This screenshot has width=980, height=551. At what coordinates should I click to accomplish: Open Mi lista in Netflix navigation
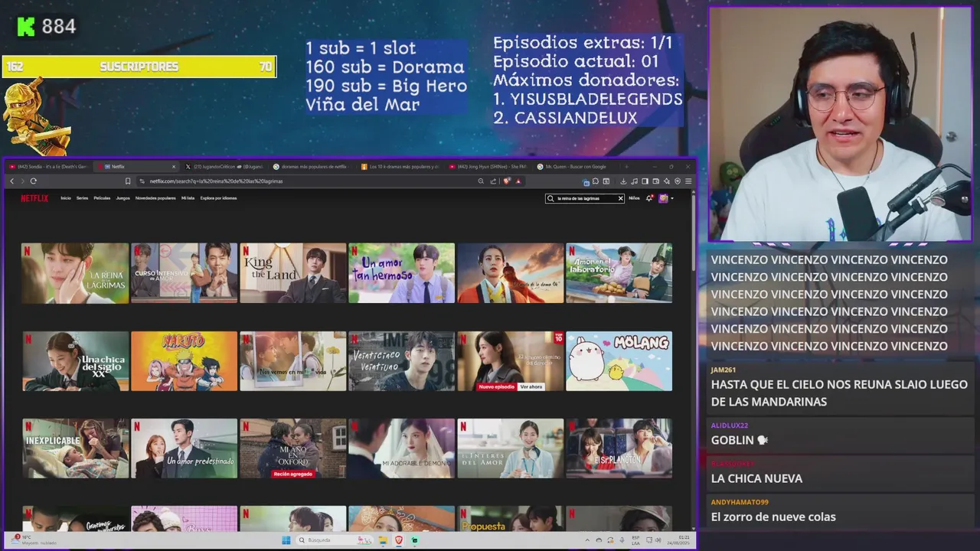click(x=188, y=198)
